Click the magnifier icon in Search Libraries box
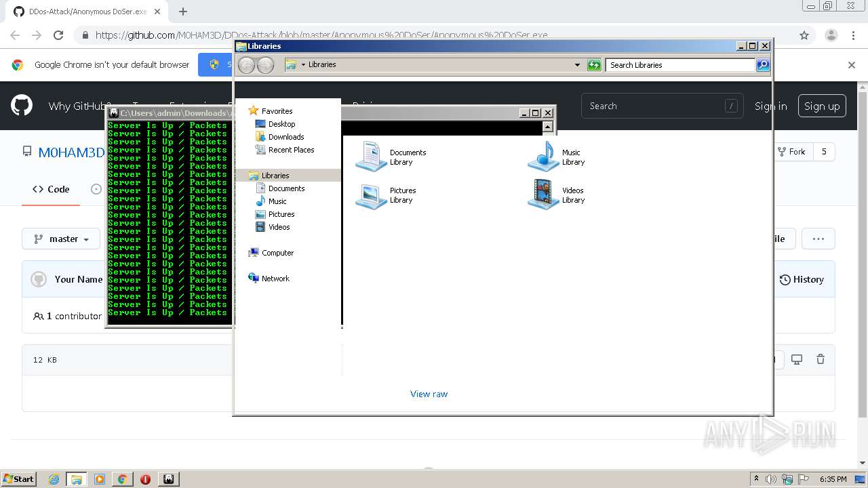Viewport: 868px width, 488px height. click(x=763, y=65)
